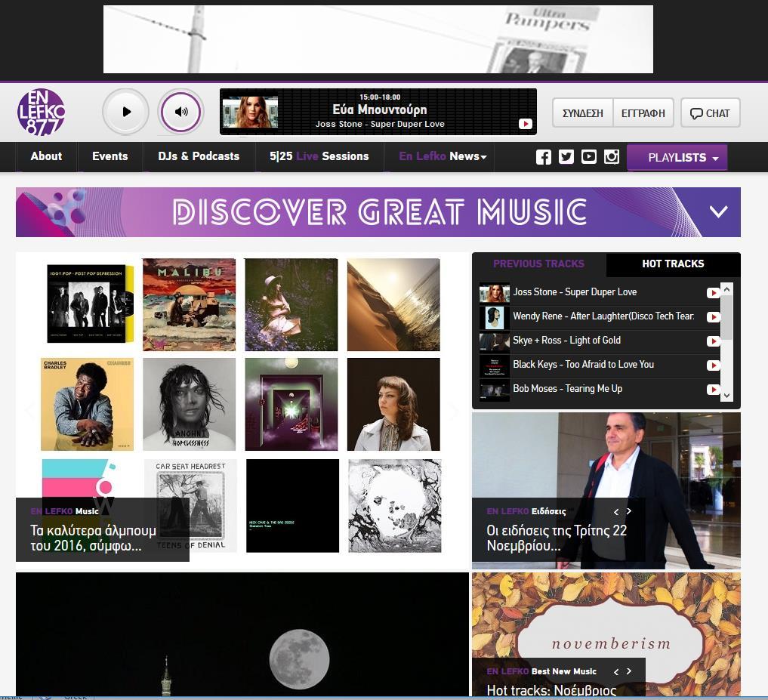
Task: Play video for Black Keys - Too Afraid to Love You
Action: [713, 365]
